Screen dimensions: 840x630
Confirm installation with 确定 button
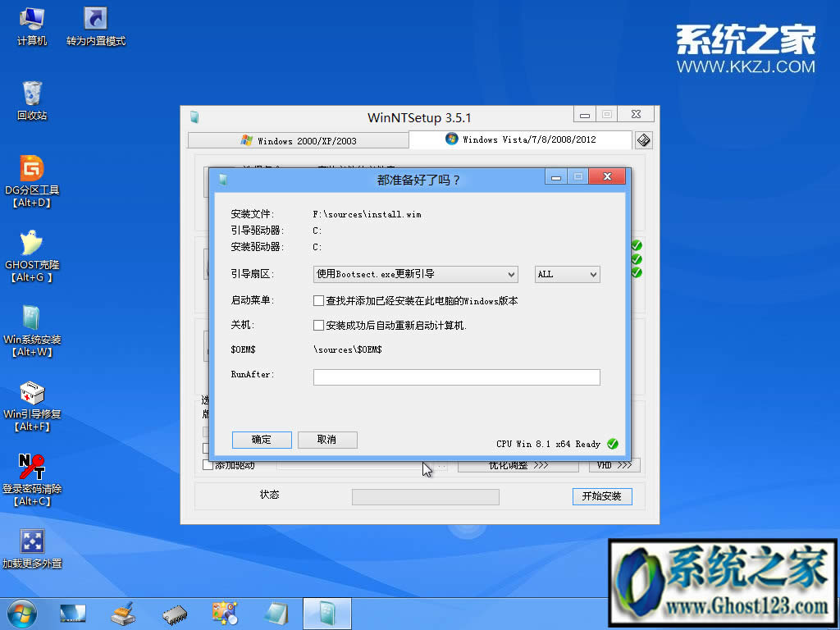pos(261,440)
